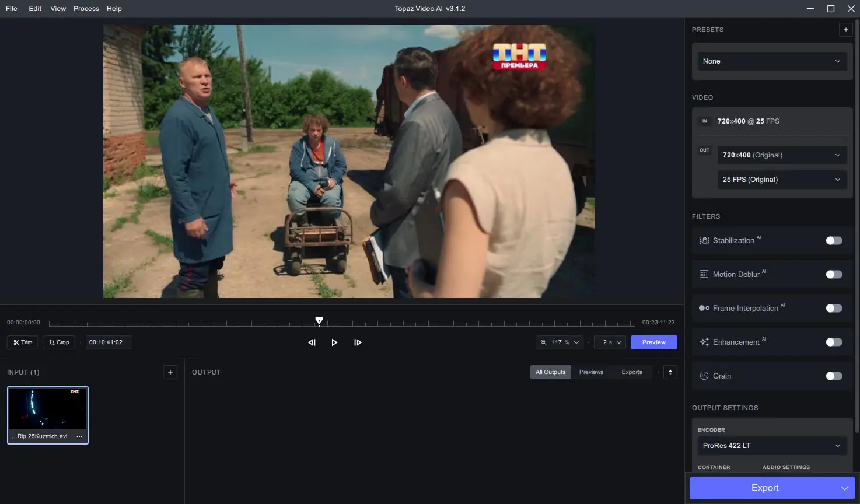The width and height of the screenshot is (860, 504).
Task: Open output sort order options
Action: pyautogui.click(x=670, y=372)
